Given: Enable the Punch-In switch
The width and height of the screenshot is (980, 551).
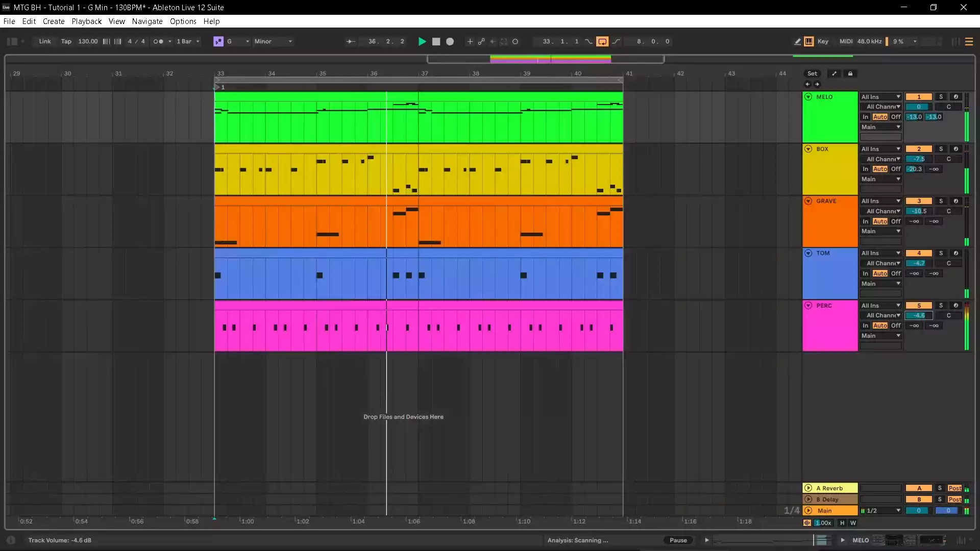Looking at the screenshot, I should click(589, 41).
